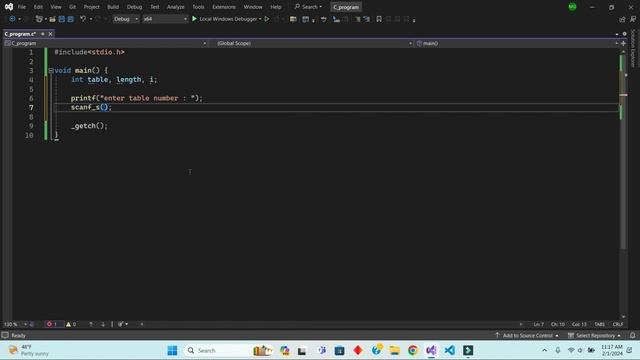The width and height of the screenshot is (640, 360).
Task: Save the current file with the save icon
Action: [62, 19]
